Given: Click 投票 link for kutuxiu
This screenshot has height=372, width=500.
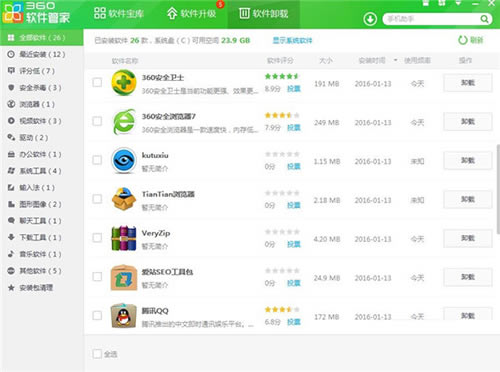Looking at the screenshot, I should [294, 167].
